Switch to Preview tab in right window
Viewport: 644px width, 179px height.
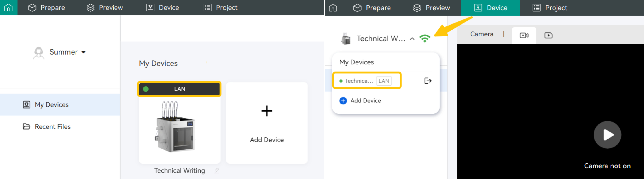(x=431, y=8)
